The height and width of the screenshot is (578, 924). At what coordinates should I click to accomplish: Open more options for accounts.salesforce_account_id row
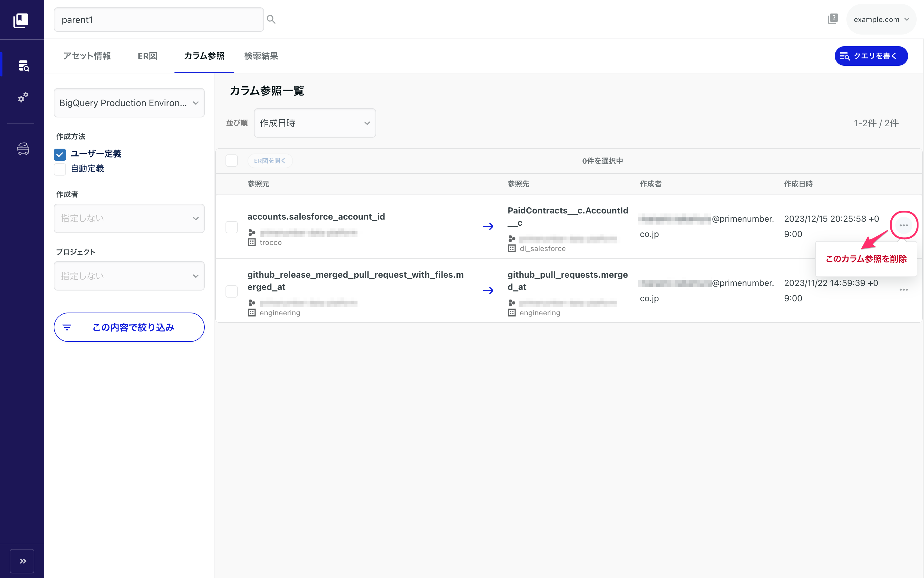[x=904, y=225]
